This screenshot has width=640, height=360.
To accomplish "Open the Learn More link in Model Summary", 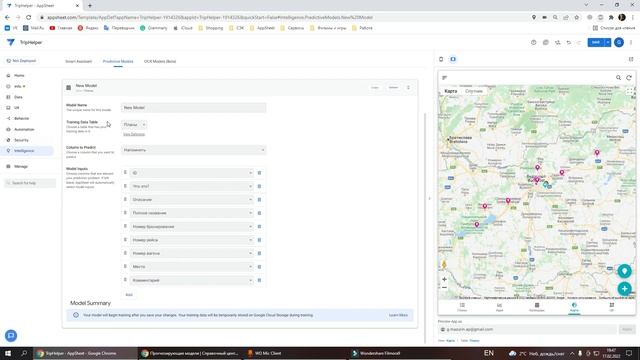I will point(398,315).
